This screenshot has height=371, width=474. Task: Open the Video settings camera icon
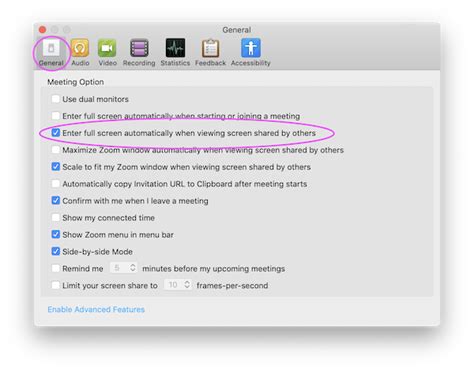click(107, 48)
